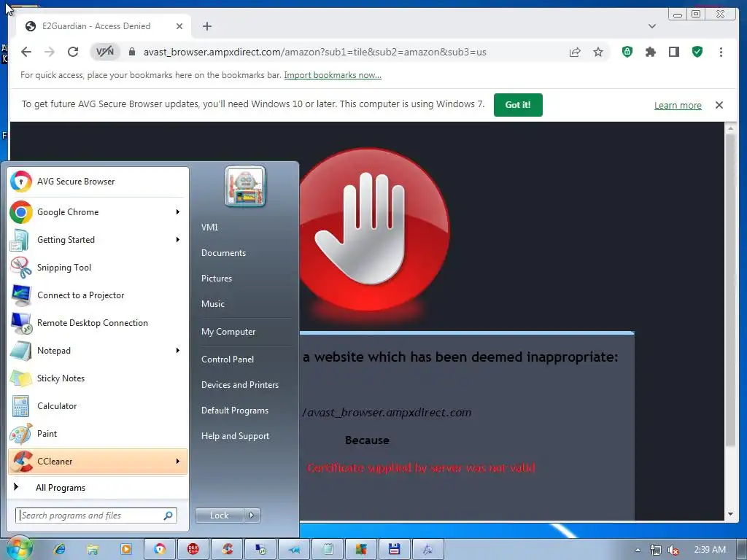
Task: Click the Windows Start orb
Action: tap(18, 548)
